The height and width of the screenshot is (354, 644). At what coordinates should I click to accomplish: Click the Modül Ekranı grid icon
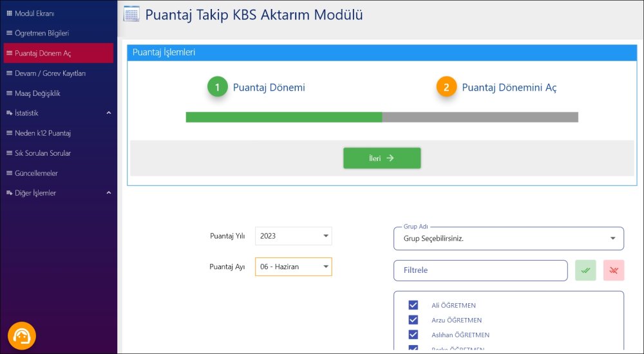[9, 13]
